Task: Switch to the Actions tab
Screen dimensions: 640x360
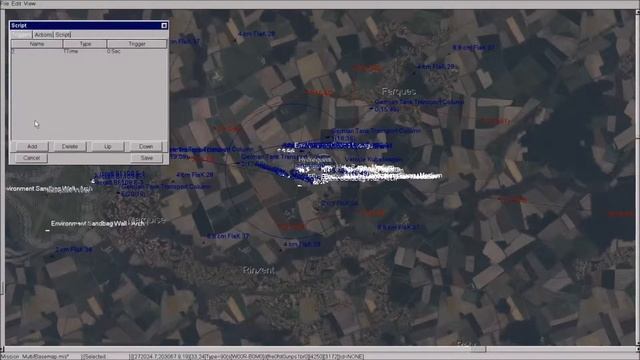Action: (x=43, y=35)
